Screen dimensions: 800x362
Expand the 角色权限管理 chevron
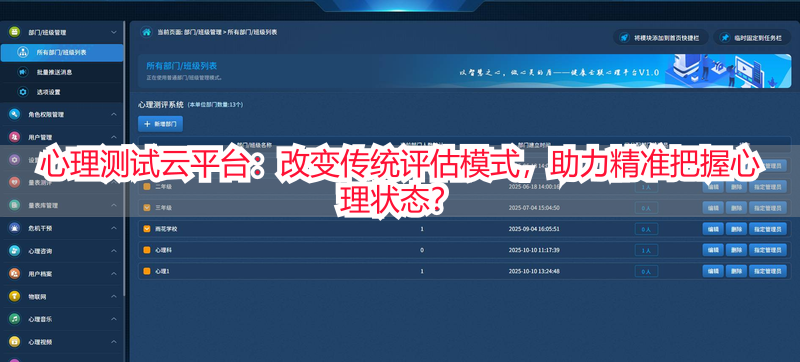[114, 115]
